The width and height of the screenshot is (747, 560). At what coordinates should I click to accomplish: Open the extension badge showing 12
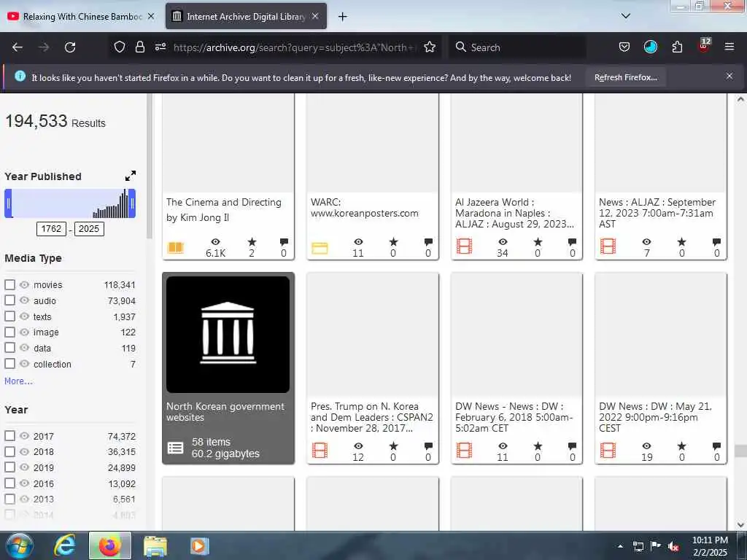tap(704, 45)
